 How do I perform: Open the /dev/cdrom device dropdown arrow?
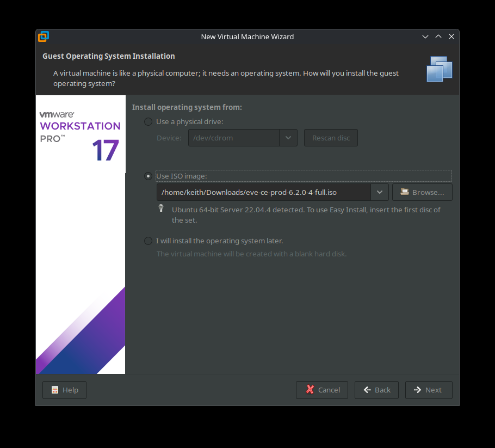(288, 138)
